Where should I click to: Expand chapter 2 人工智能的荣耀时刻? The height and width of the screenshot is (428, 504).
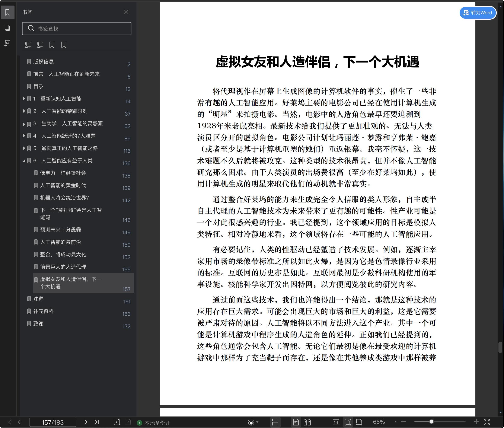[x=24, y=111]
